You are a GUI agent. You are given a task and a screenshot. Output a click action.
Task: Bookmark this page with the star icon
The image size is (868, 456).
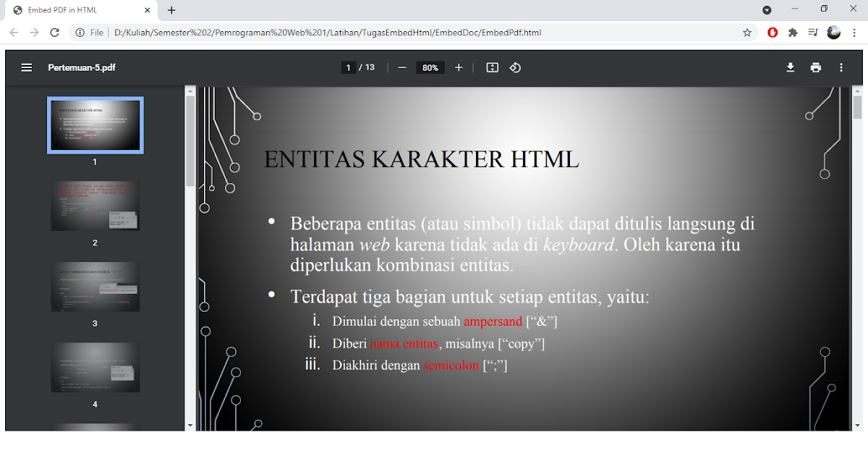[x=746, y=33]
